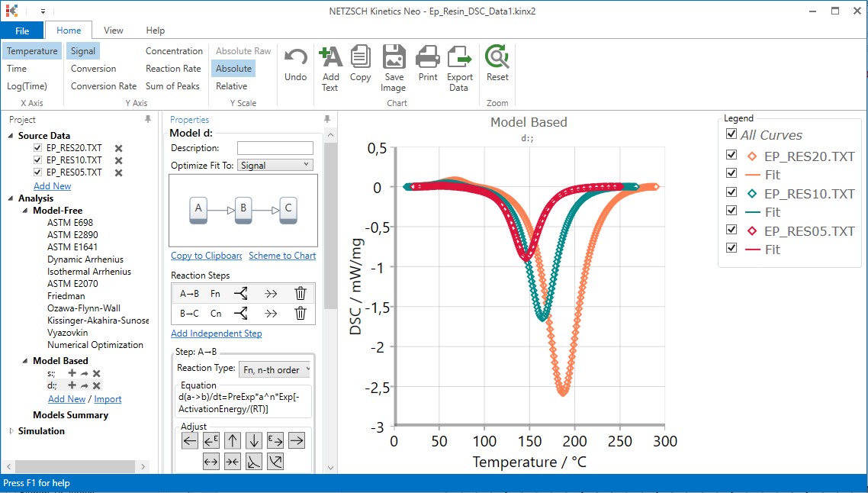
Task: Click the Undo icon in ribbon
Action: click(295, 63)
